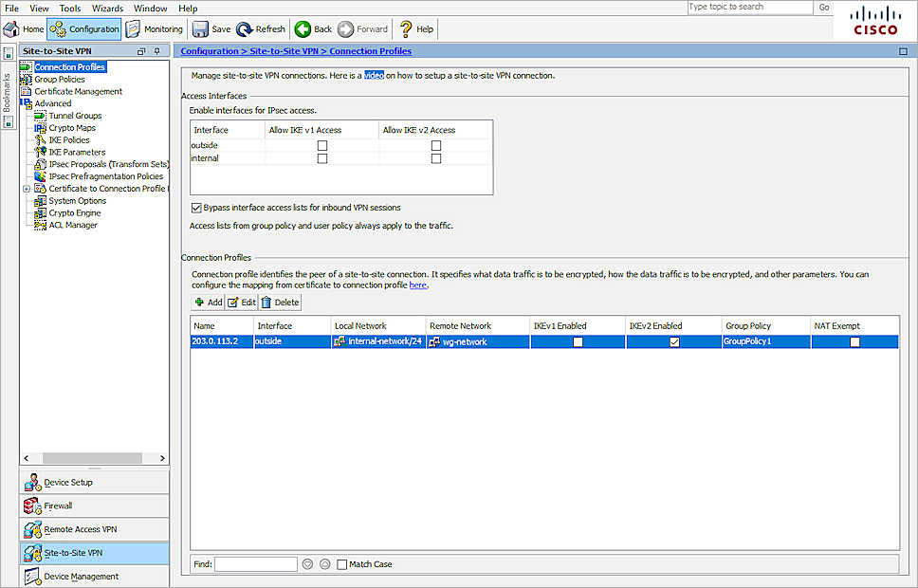Image resolution: width=918 pixels, height=588 pixels.
Task: Switch to the Monitoring view
Action: point(154,28)
